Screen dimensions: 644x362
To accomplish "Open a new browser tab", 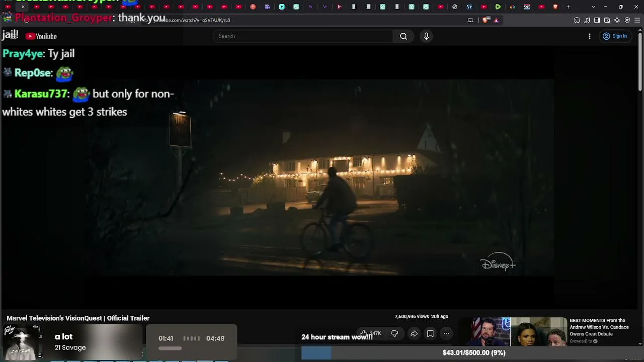I will point(569,7).
